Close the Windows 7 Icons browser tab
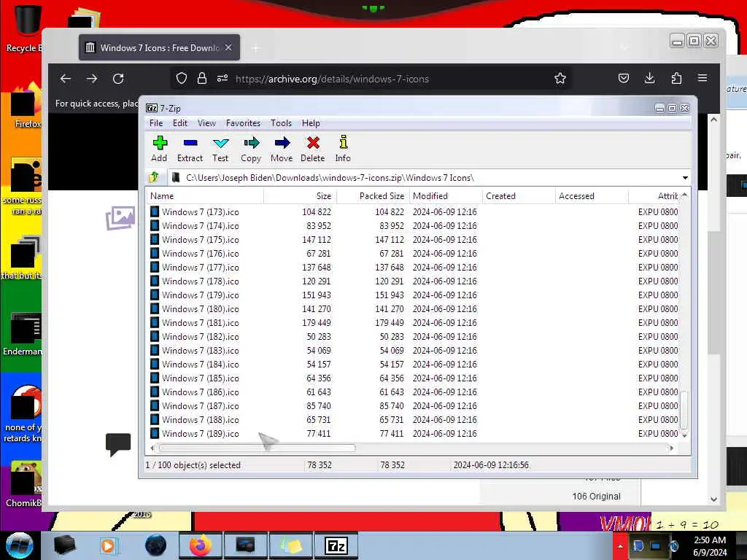The width and height of the screenshot is (747, 560). [x=228, y=47]
